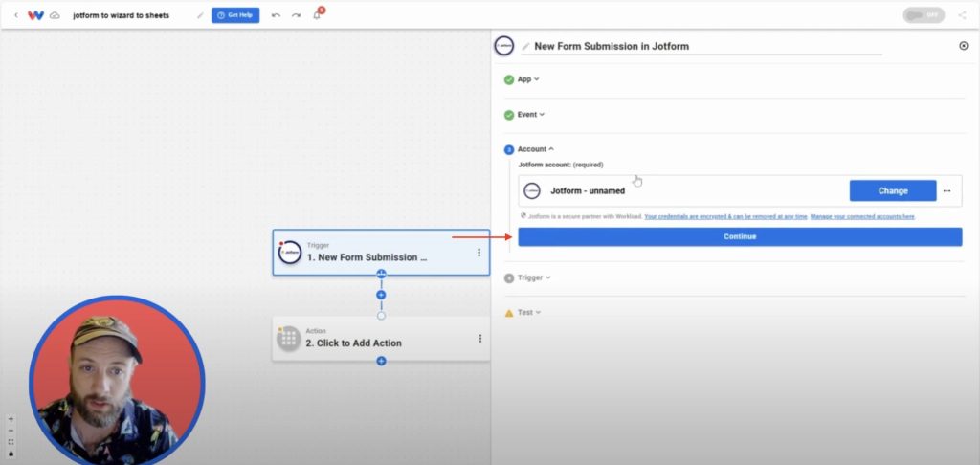Click the warning icon beside Test
This screenshot has width=980, height=465.
[509, 313]
